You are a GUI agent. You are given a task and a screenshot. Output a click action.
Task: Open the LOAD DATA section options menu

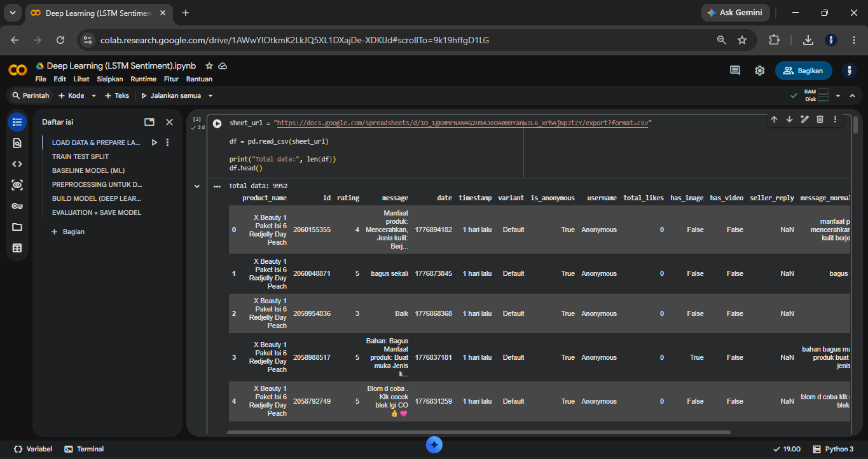click(167, 142)
